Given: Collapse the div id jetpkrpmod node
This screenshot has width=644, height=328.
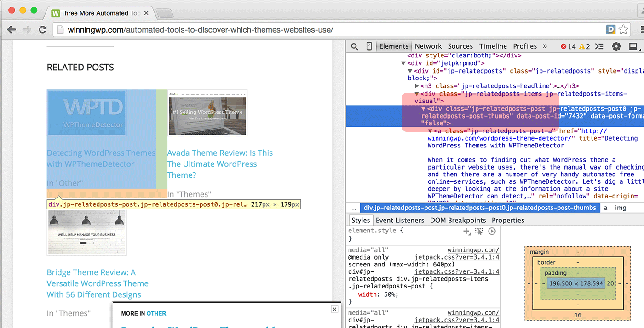Looking at the screenshot, I should click(403, 63).
